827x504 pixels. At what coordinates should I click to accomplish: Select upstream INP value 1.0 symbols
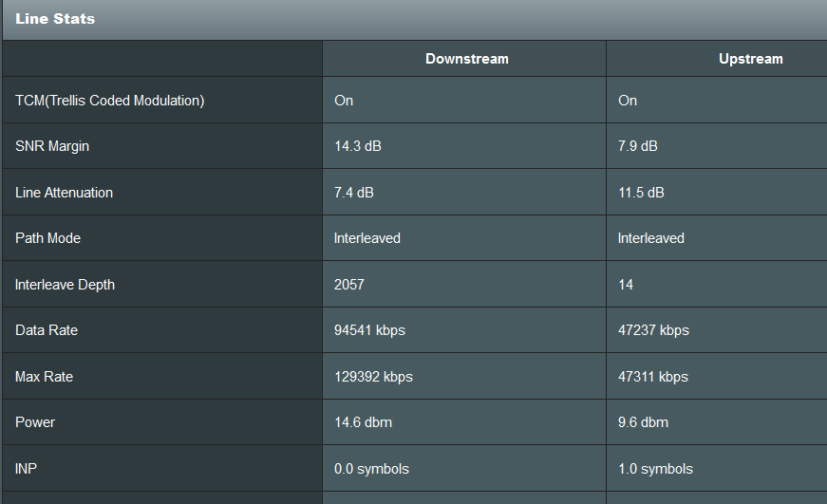pos(655,469)
